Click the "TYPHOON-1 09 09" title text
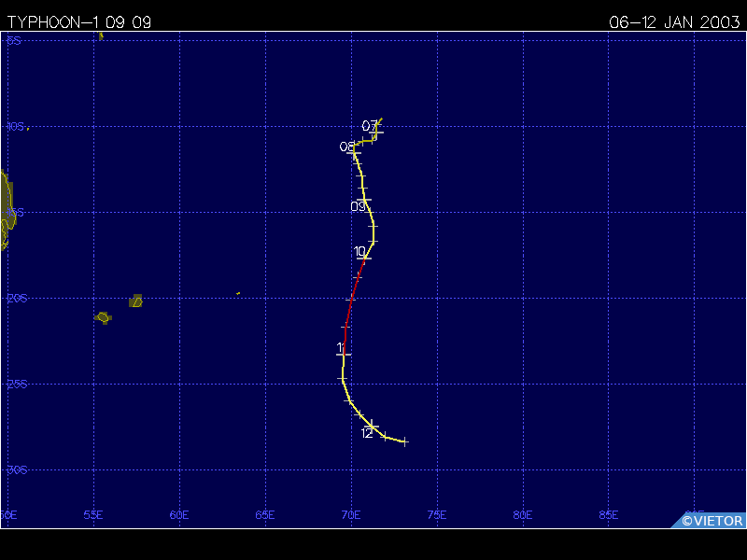The image size is (747, 560). (79, 21)
